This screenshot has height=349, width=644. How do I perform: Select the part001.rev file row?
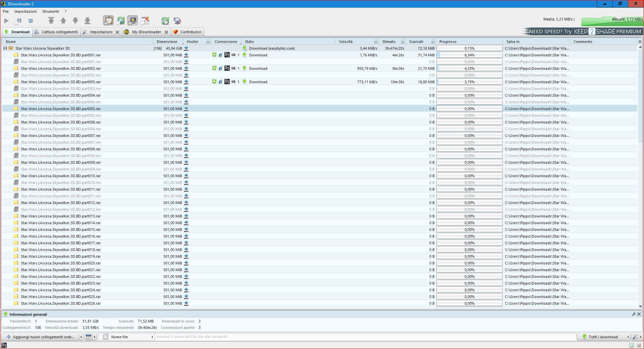click(x=320, y=62)
